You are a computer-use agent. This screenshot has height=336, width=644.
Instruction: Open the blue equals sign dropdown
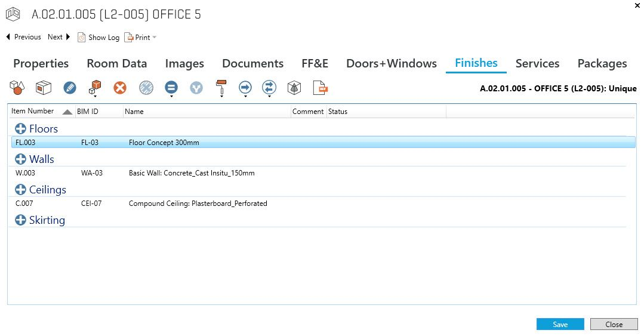pyautogui.click(x=171, y=89)
